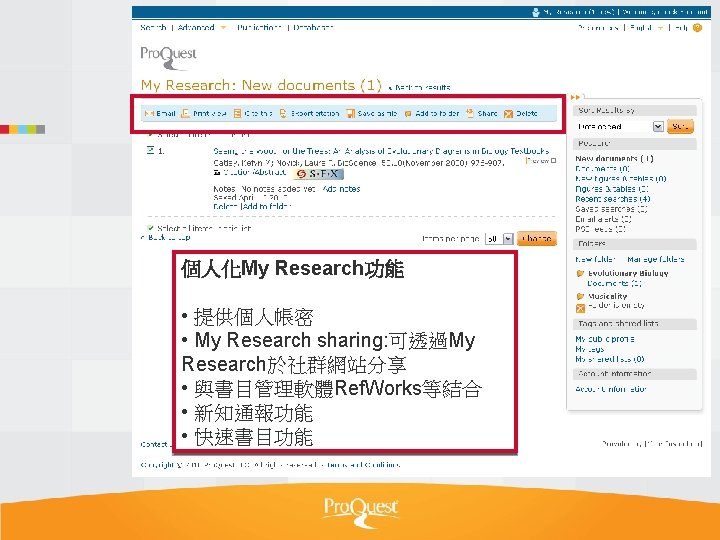Click the Citation/Abstract document icon
This screenshot has width=720, height=540.
pyautogui.click(x=217, y=173)
